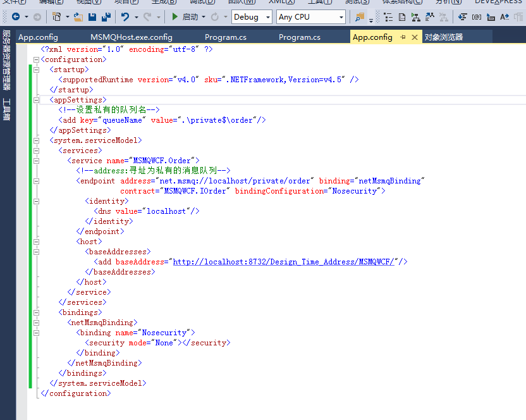The image size is (526, 420).
Task: Click the 'MSMQWCF.IOrder' contract text
Action: [x=195, y=191]
